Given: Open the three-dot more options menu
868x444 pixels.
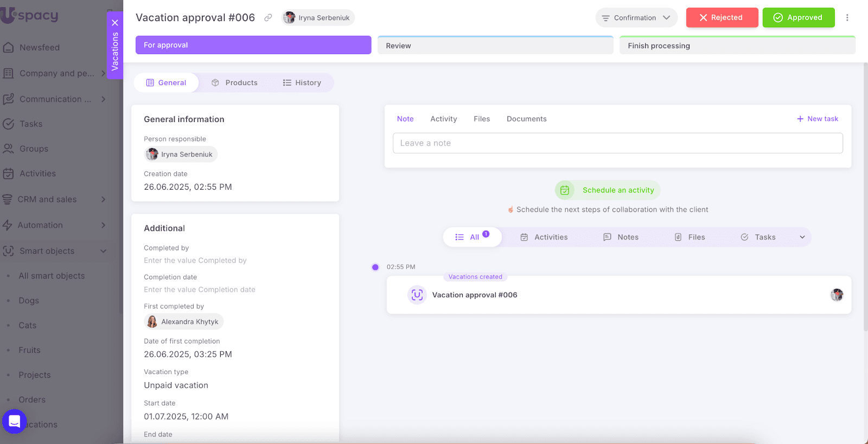Looking at the screenshot, I should 847,18.
